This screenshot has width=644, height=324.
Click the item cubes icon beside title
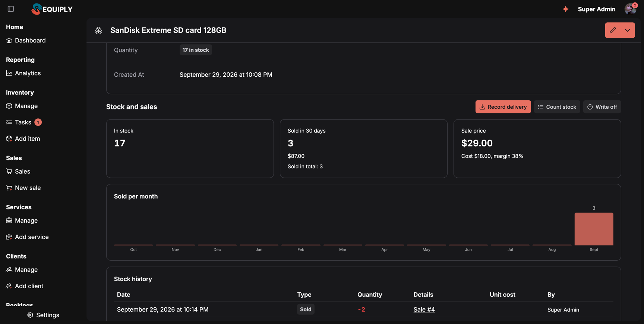coord(98,30)
